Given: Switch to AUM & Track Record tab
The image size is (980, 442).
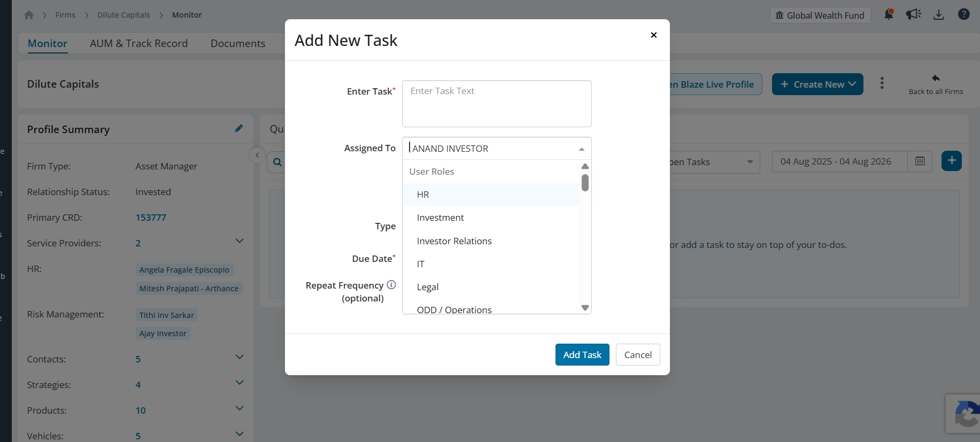Looking at the screenshot, I should (139, 43).
